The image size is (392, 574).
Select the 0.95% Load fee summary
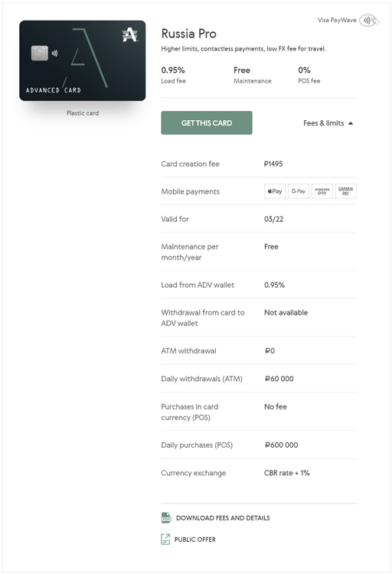click(x=173, y=75)
